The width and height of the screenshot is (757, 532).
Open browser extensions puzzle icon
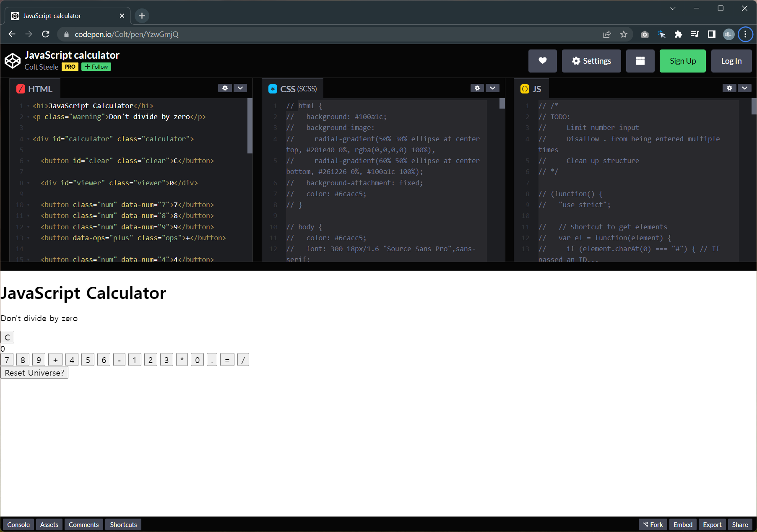(x=678, y=34)
